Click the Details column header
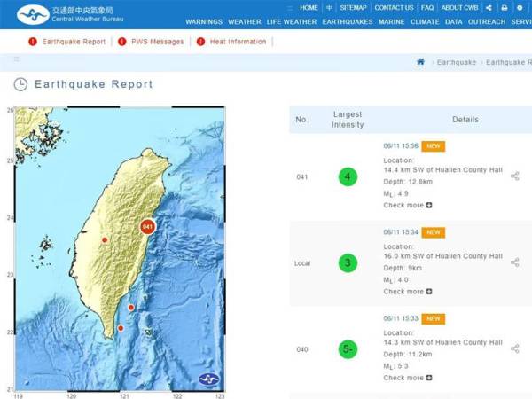This screenshot has width=532, height=399. [465, 120]
